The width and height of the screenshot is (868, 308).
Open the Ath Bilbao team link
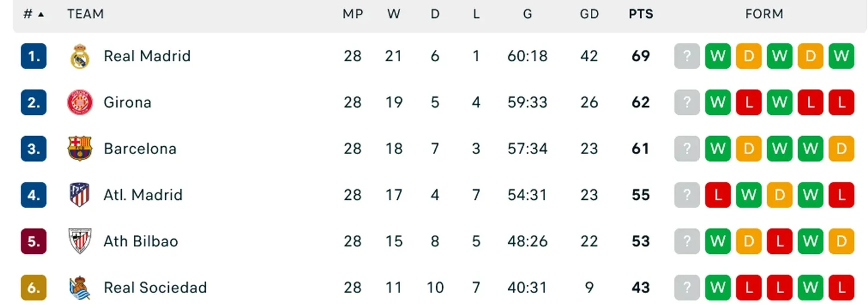[141, 241]
